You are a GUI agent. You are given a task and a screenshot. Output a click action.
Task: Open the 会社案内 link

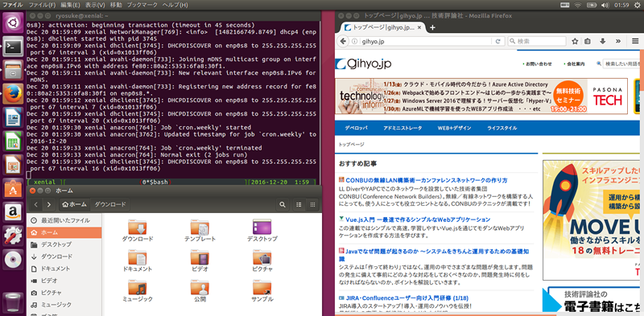pyautogui.click(x=576, y=64)
